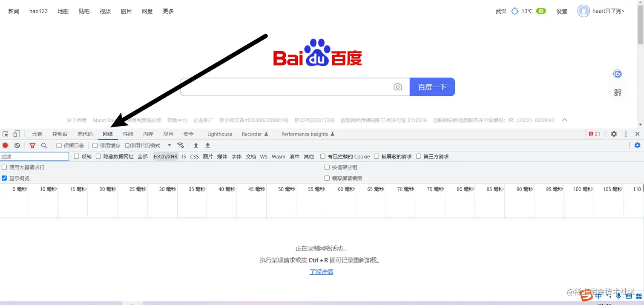Open the 新闻 link in top navigation

pos(14,11)
